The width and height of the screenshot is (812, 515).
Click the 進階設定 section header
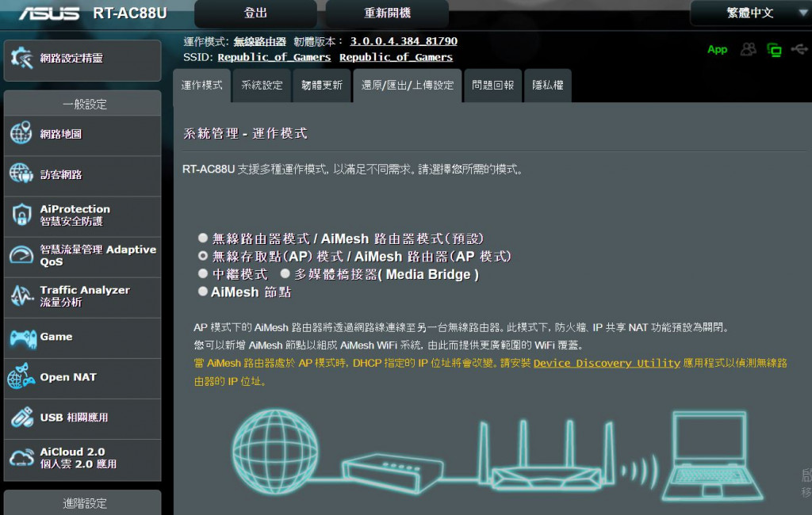[x=84, y=503]
